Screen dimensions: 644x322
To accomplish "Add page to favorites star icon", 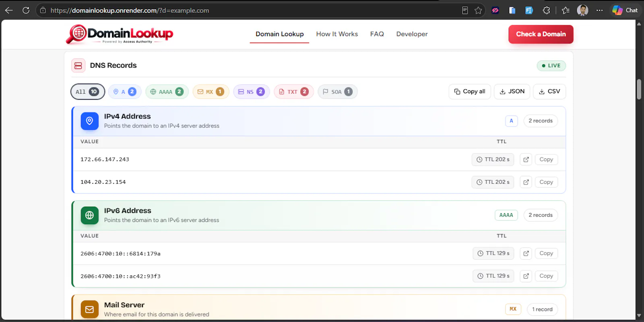I will point(478,10).
